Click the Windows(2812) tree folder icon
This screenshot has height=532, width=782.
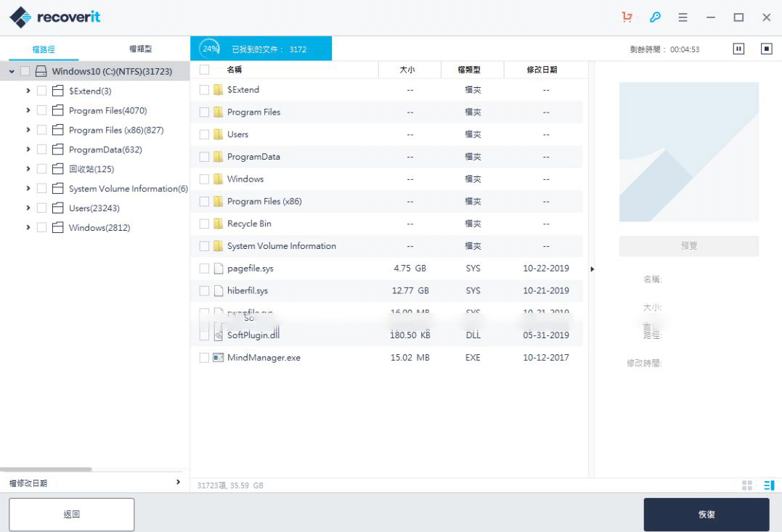[x=58, y=227]
